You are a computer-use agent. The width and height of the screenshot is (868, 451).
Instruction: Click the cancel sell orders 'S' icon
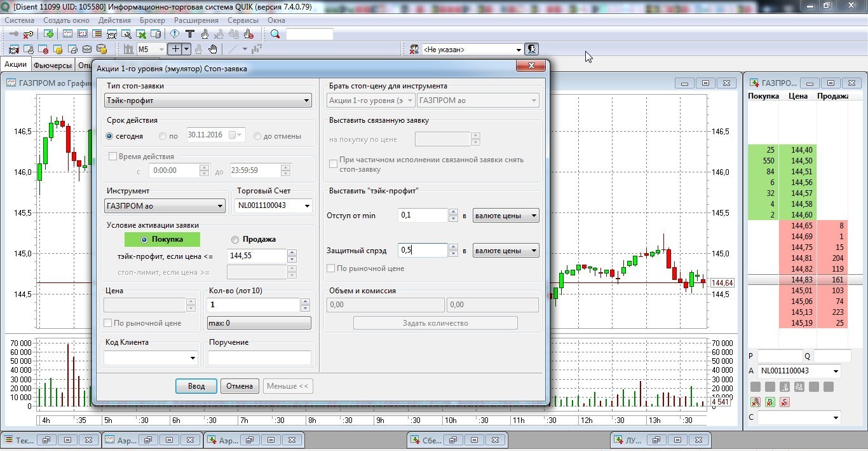point(784,402)
